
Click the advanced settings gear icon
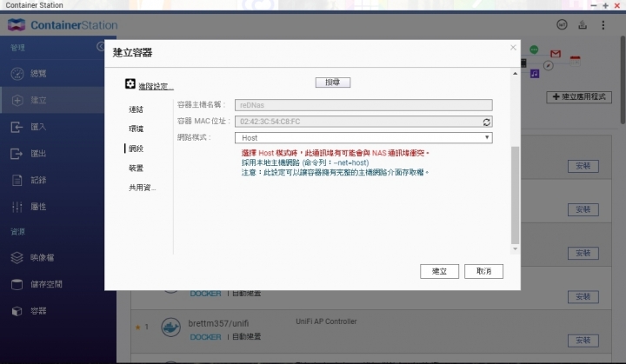coord(130,83)
